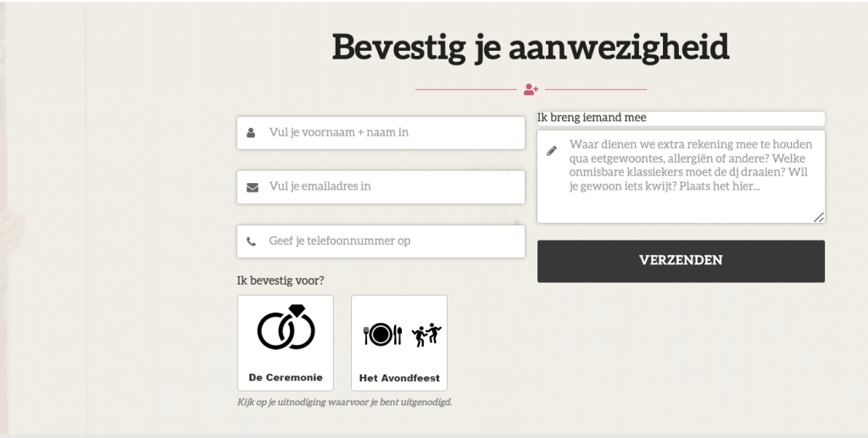Focus the "Vul je emailadres in" field
Image resolution: width=868 pixels, height=438 pixels.
tap(390, 187)
